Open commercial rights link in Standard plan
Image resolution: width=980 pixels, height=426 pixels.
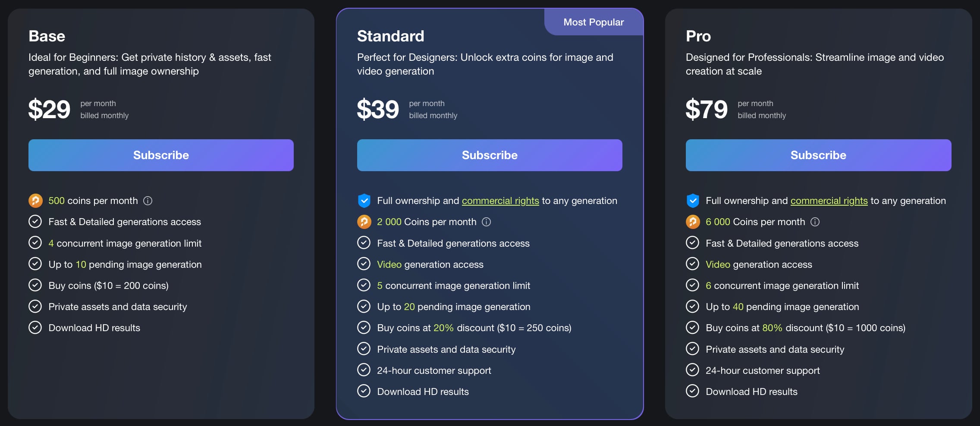click(x=500, y=200)
